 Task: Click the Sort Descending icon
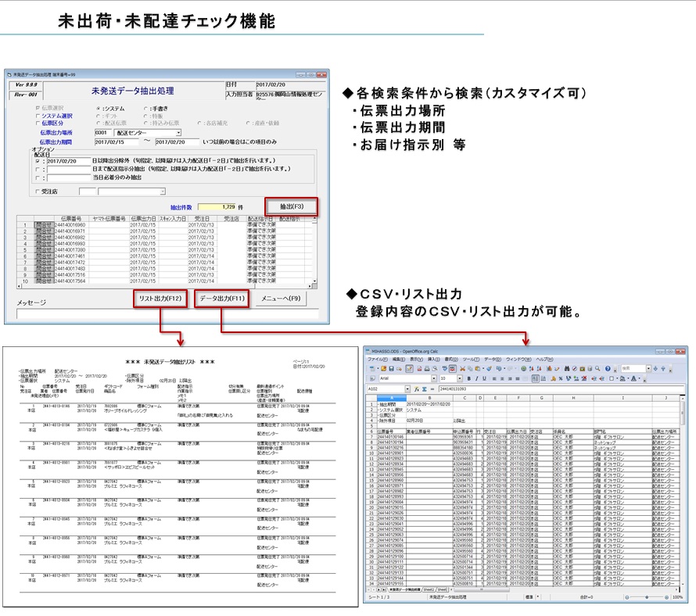[x=539, y=369]
